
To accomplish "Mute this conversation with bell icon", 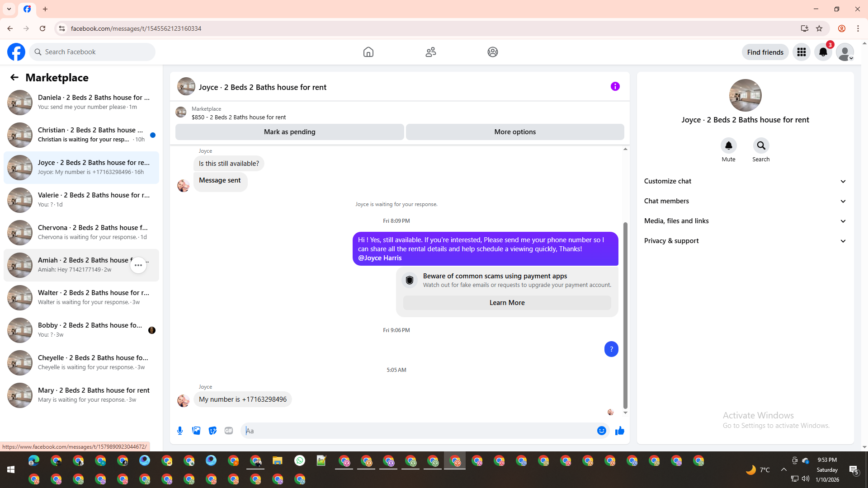I will tap(728, 145).
